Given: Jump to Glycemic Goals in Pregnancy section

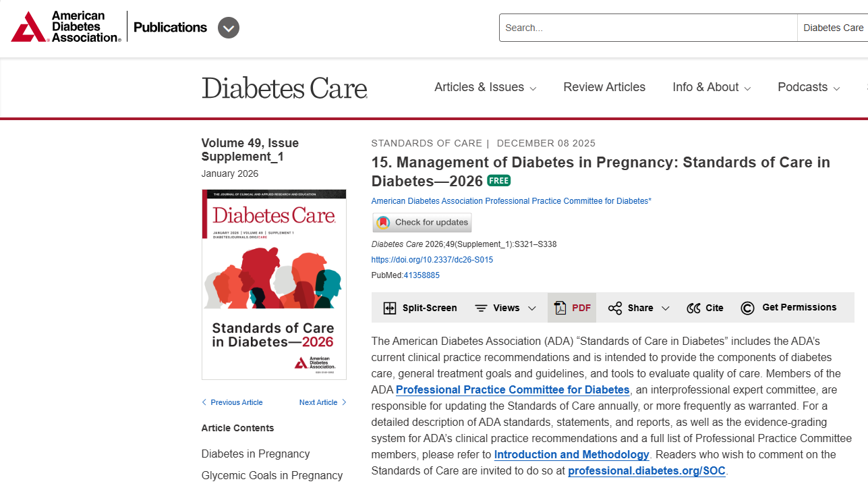Looking at the screenshot, I should click(272, 475).
